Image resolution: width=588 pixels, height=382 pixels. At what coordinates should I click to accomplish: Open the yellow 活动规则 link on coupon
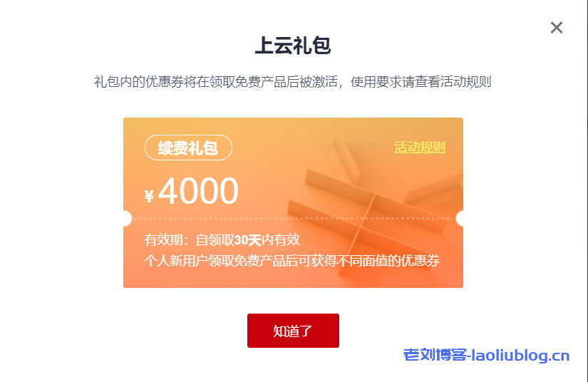[420, 148]
